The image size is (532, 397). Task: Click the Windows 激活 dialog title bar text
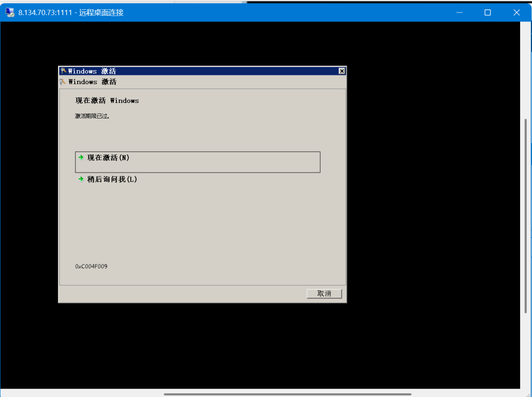[x=92, y=71]
